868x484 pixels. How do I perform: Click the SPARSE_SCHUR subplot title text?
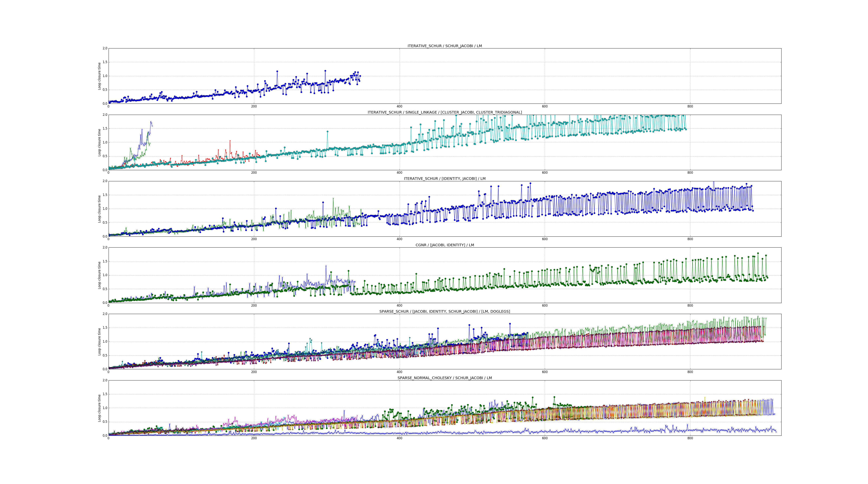[x=444, y=312]
